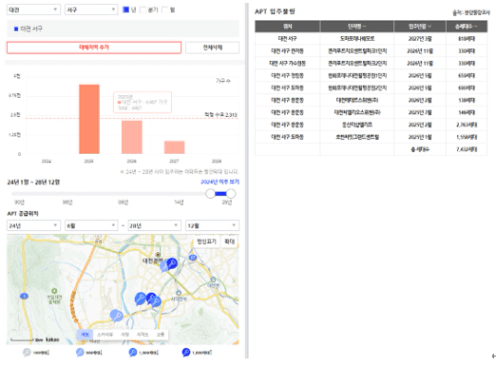The width and height of the screenshot is (496, 368).
Task: Sort table by the 입주년월 column header
Action: tap(420, 26)
